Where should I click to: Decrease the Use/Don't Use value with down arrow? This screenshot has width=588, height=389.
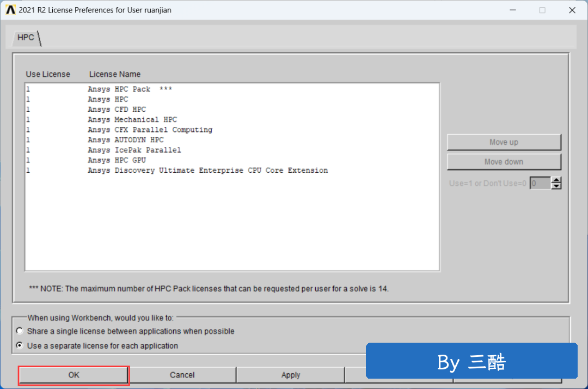556,186
